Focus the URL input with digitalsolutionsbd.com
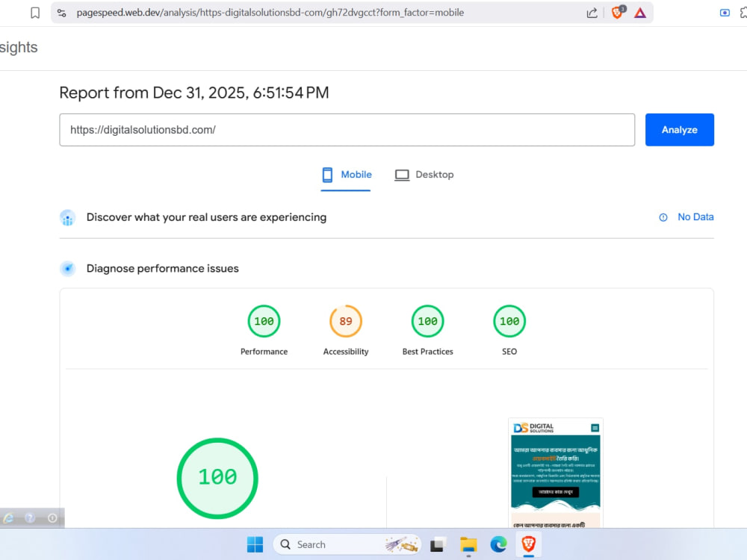The image size is (747, 560). pyautogui.click(x=347, y=129)
